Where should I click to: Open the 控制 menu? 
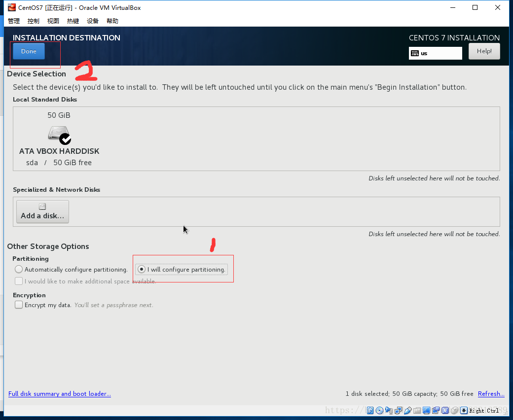tap(34, 21)
